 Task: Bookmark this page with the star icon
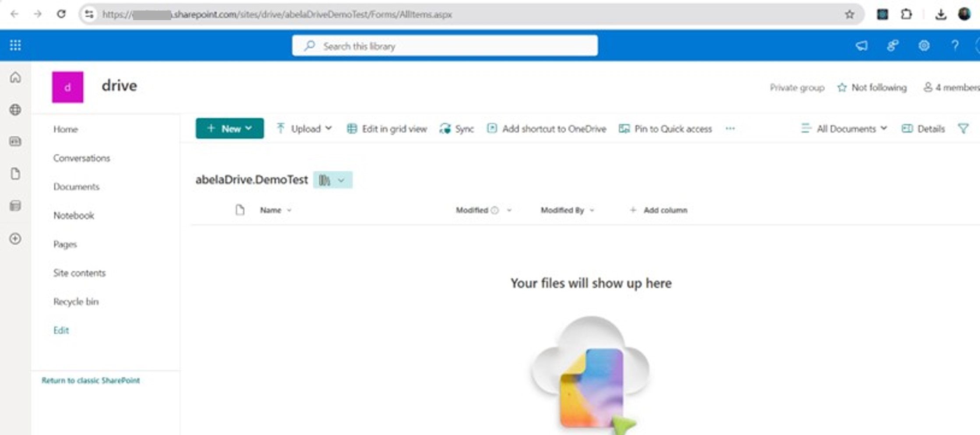850,14
